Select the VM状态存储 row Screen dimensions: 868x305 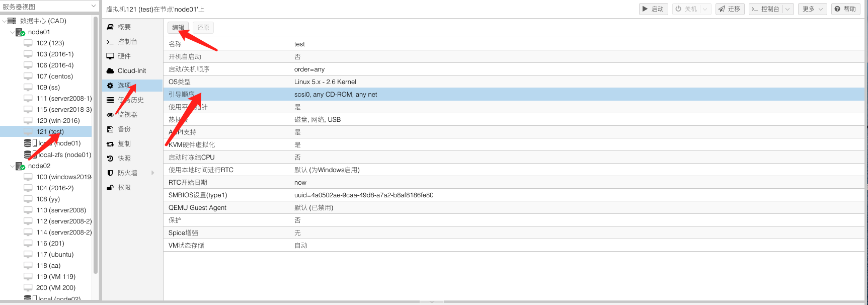coord(514,246)
